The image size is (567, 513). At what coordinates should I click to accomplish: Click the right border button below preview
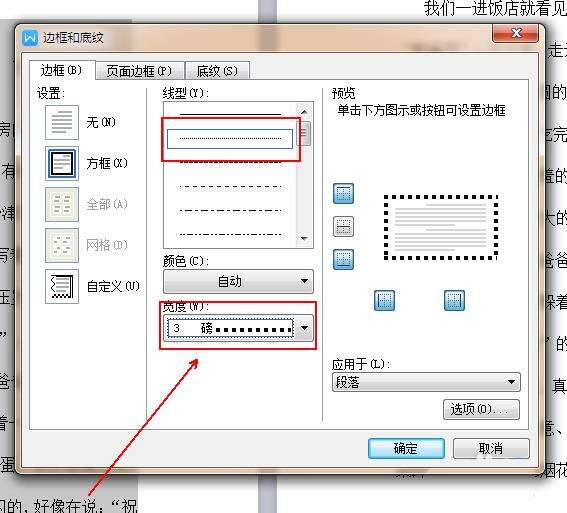tap(454, 300)
